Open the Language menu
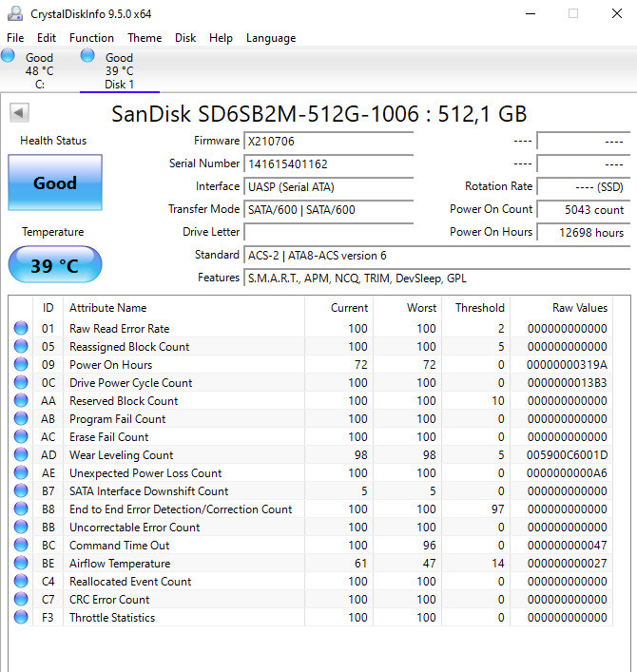Image resolution: width=637 pixels, height=672 pixels. (x=271, y=38)
